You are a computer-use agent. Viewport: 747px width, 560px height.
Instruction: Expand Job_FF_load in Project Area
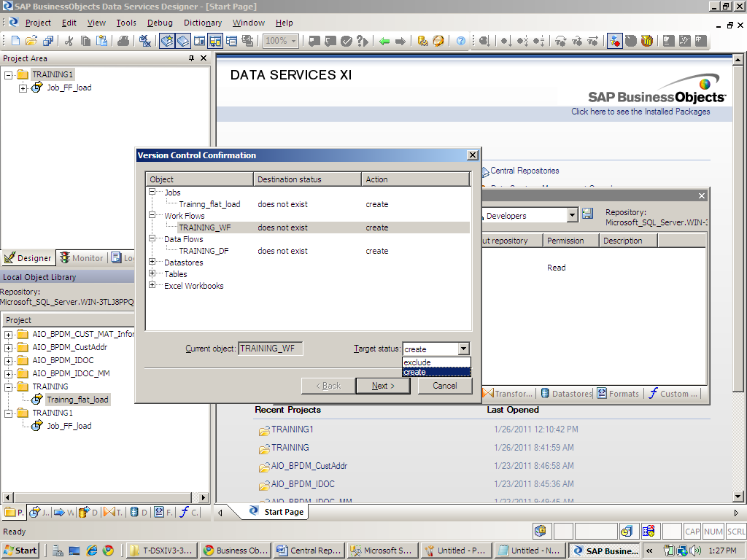click(23, 88)
